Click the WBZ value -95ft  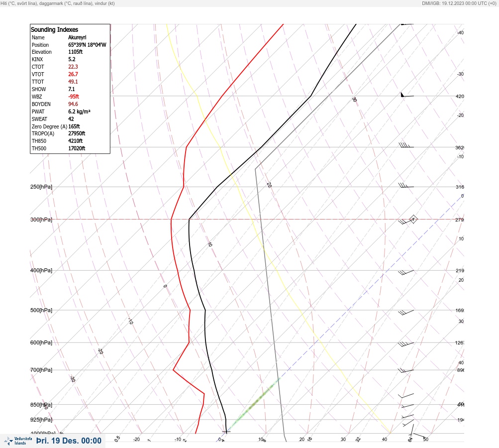pos(74,97)
